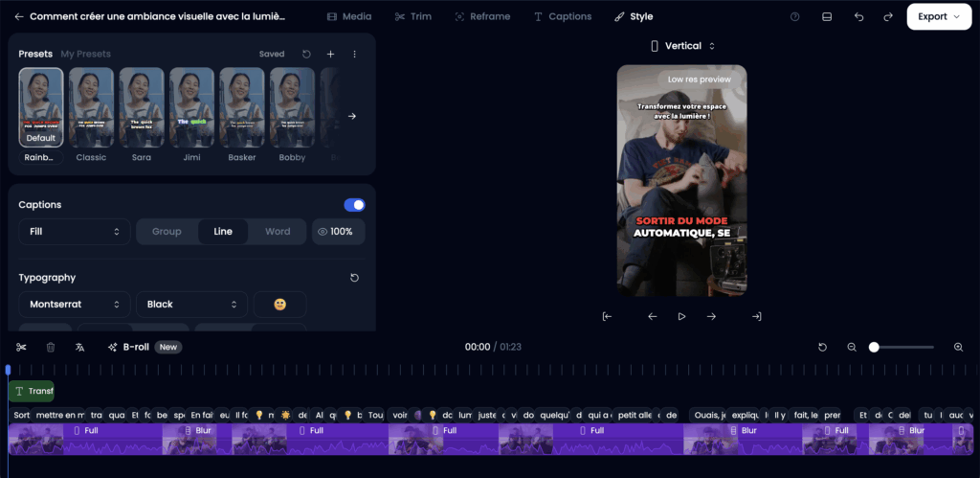
Task: Switch to the Trim tab
Action: coord(413,16)
